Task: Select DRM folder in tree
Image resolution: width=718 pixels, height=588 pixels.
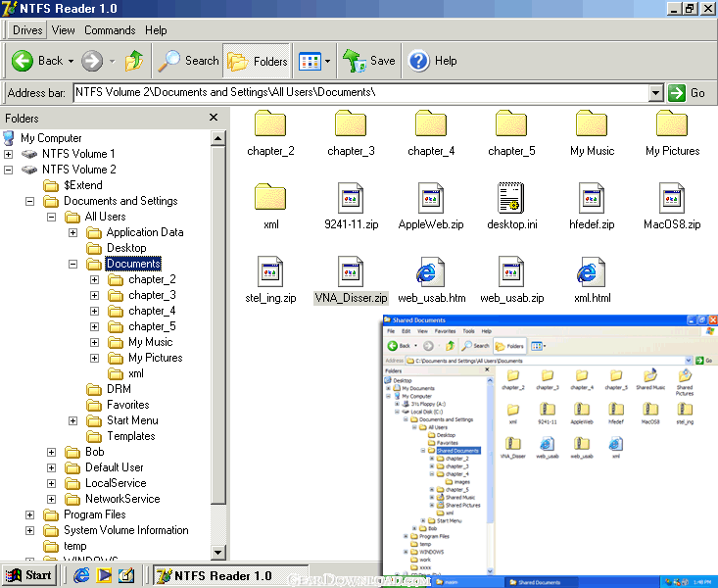Action: click(119, 389)
